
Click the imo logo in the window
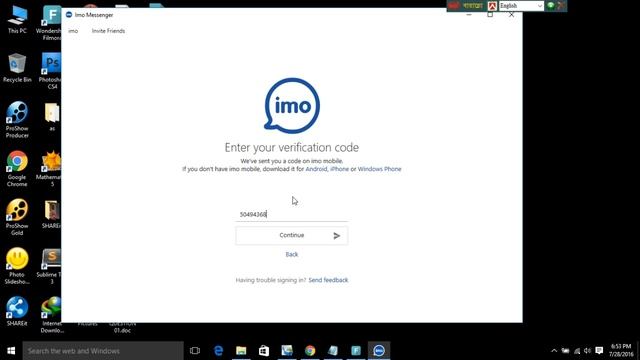[292, 106]
